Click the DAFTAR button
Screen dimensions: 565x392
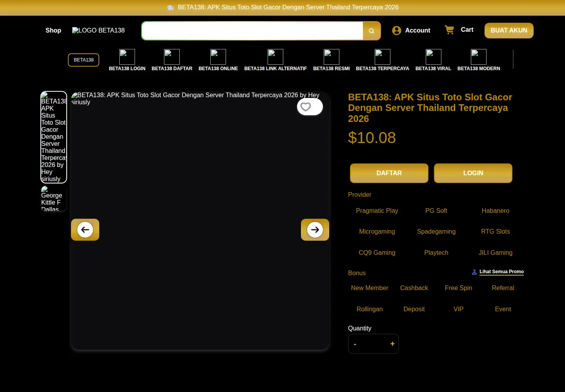coord(389,173)
